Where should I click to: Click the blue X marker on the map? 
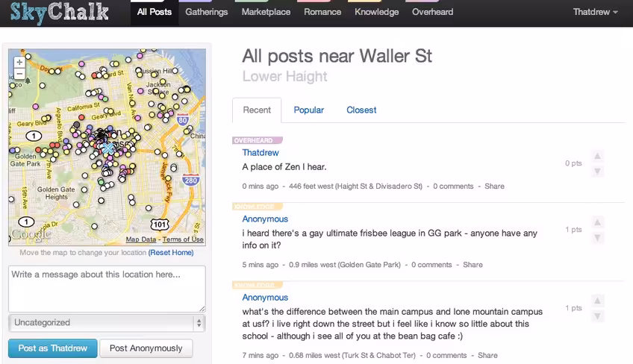pos(107,148)
